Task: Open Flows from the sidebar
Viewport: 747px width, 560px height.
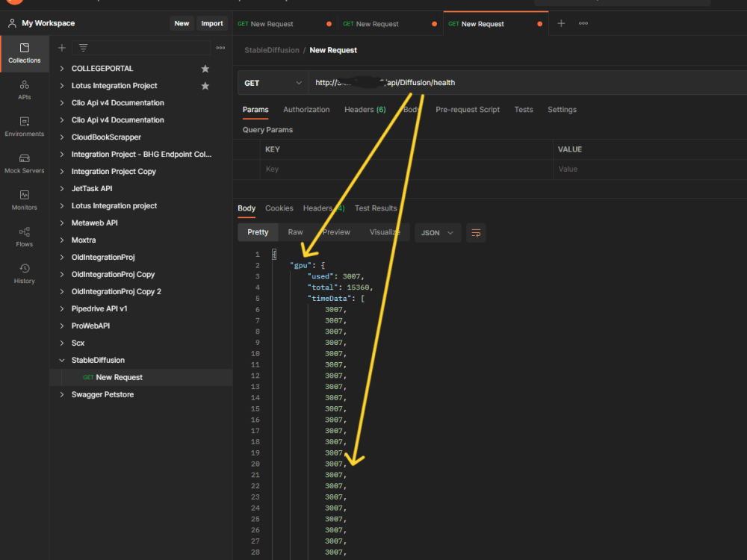Action: 25,236
